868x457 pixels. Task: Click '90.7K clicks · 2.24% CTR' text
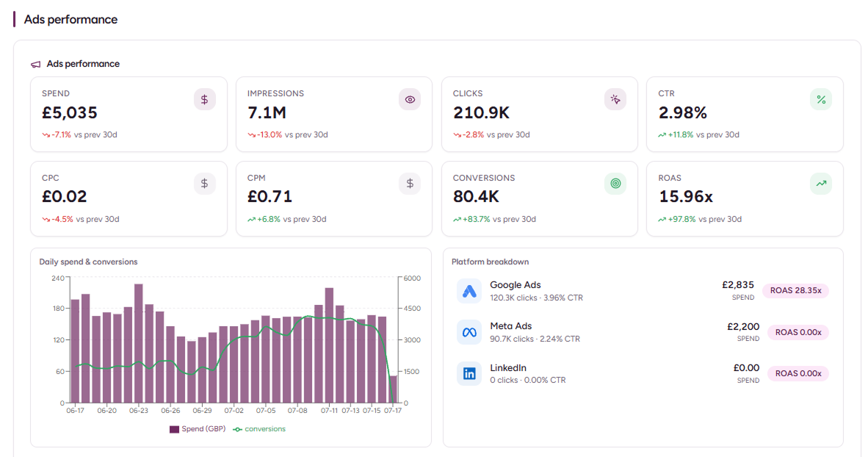[535, 339]
